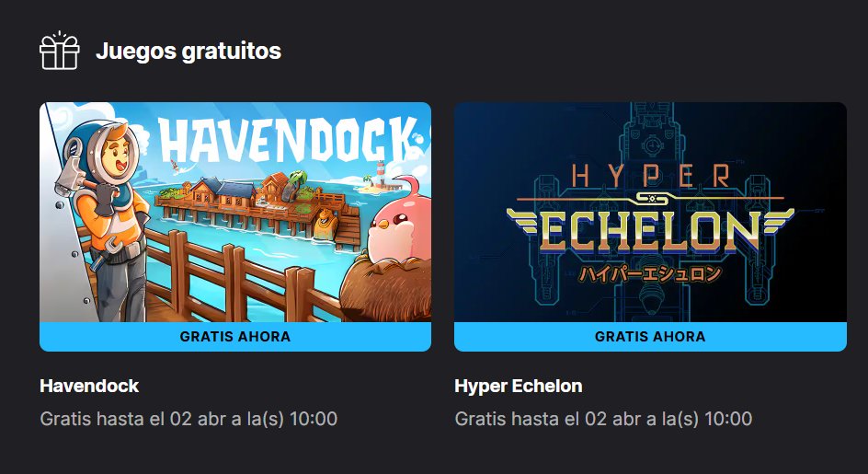Click GRATIS AHORA banner under Hyper Echelon
This screenshot has width=868, height=474.
point(650,337)
